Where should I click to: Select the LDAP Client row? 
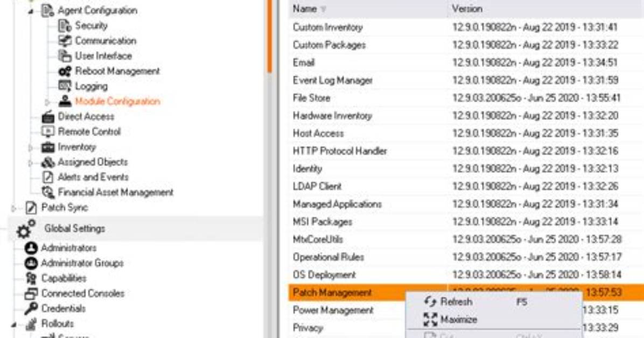click(x=466, y=186)
